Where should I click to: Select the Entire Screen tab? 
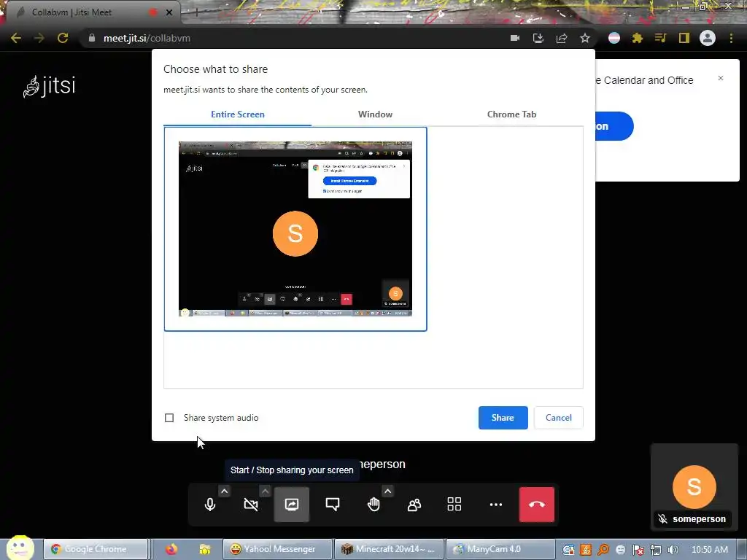pos(238,114)
